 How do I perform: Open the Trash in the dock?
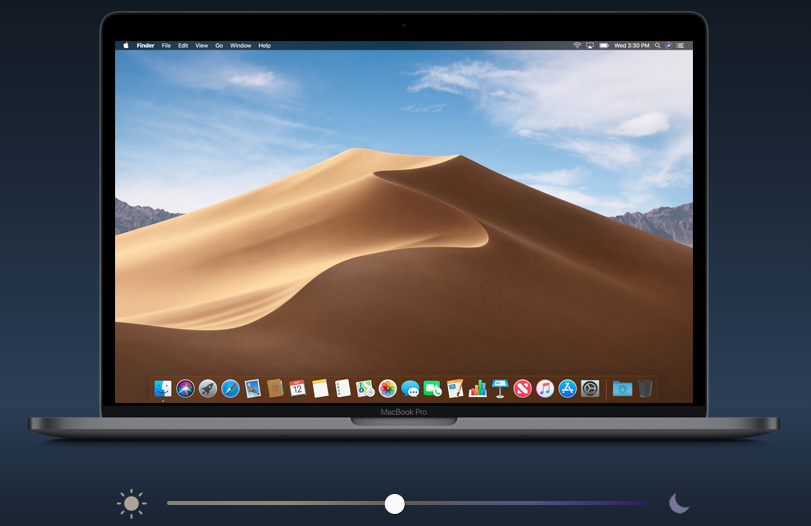click(646, 388)
